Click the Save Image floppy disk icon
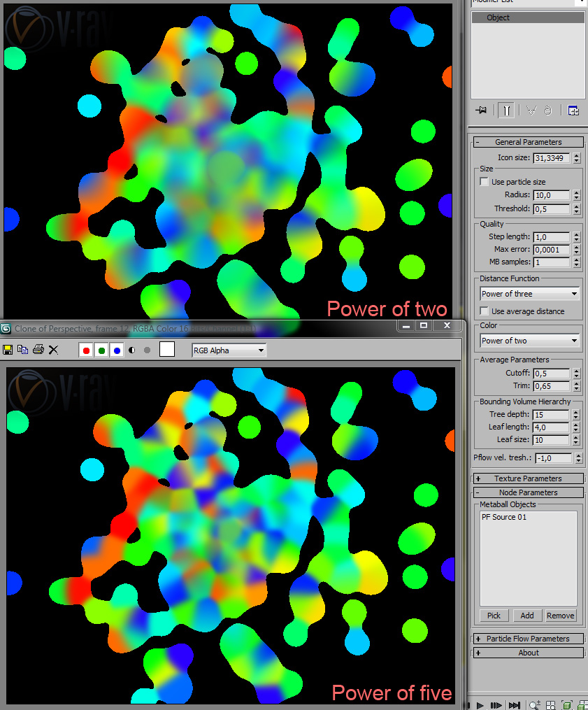Screen dimensions: 588x710 [8, 349]
